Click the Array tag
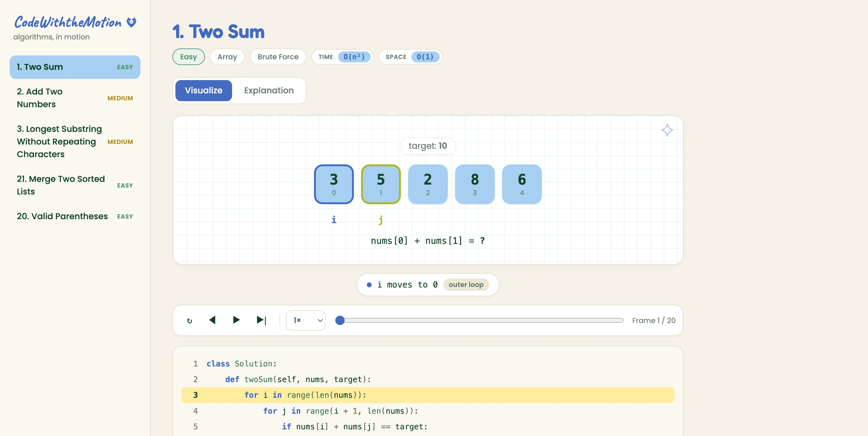 pos(227,57)
